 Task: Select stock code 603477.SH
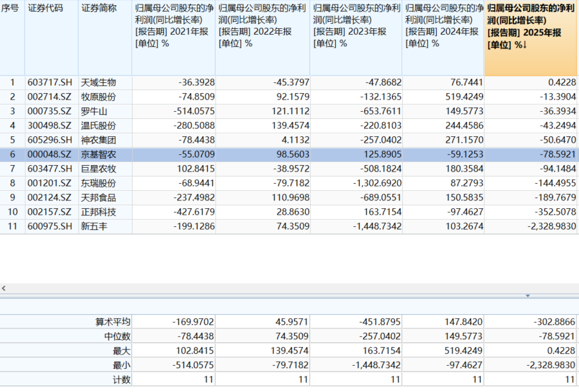click(50, 168)
